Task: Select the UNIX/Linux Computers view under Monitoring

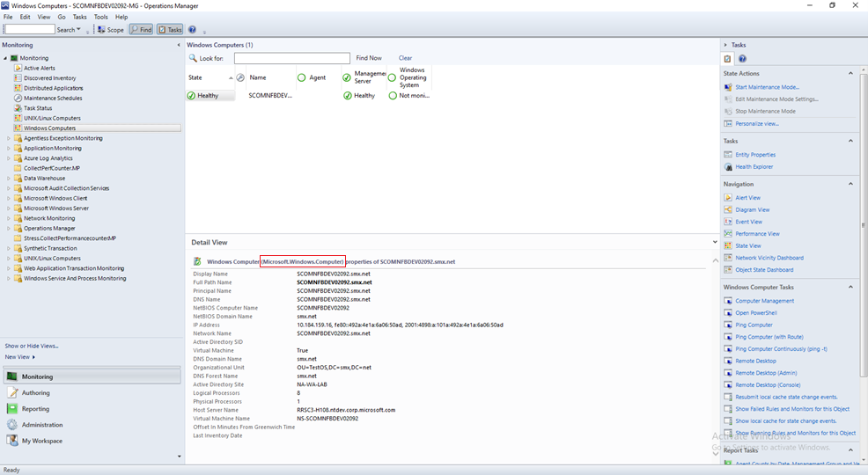Action: [52, 119]
